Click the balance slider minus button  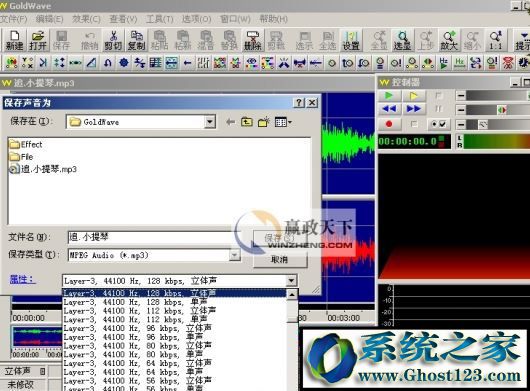[461, 109]
